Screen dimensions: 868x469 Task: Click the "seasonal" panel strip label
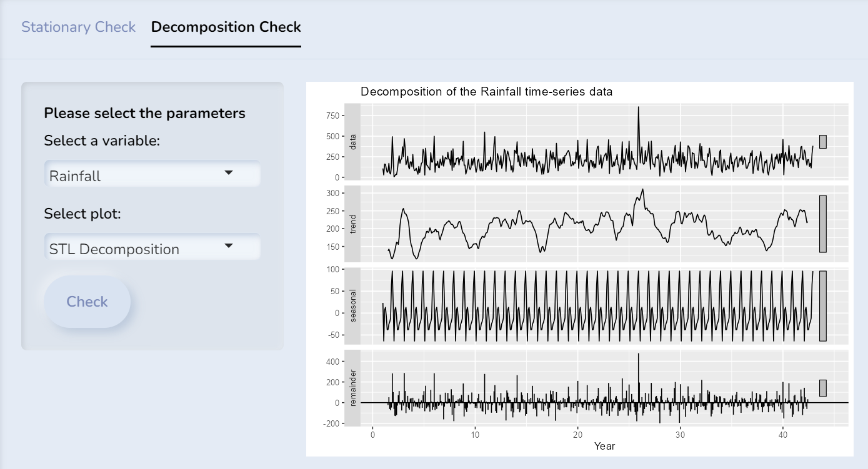tap(352, 305)
